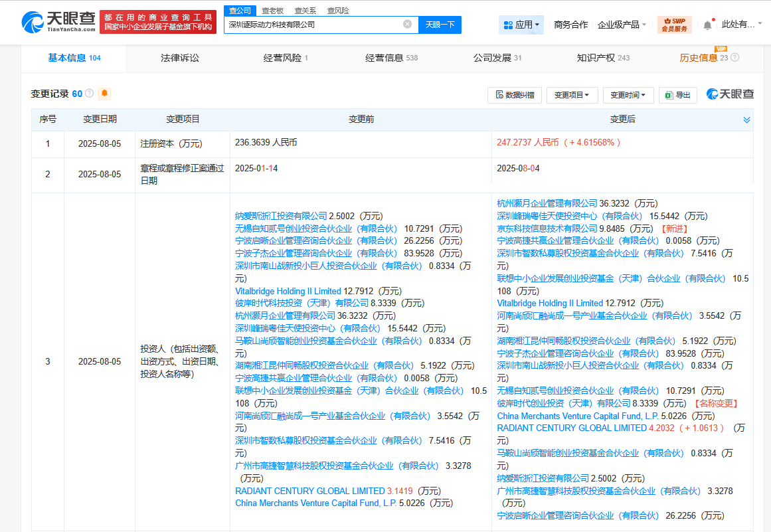Open 广州市高捷智慧科技股权投资基金 in 变更前 column
Image resolution: width=771 pixels, height=532 pixels.
[336, 466]
